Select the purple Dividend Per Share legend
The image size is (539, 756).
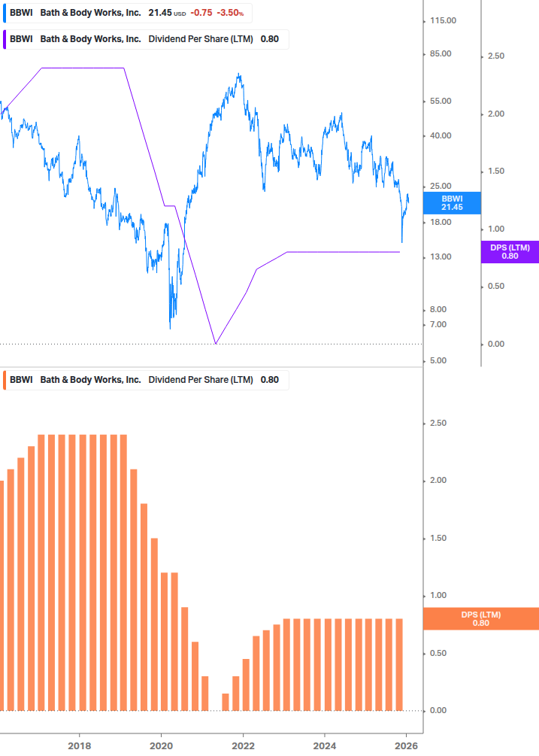tap(147, 39)
